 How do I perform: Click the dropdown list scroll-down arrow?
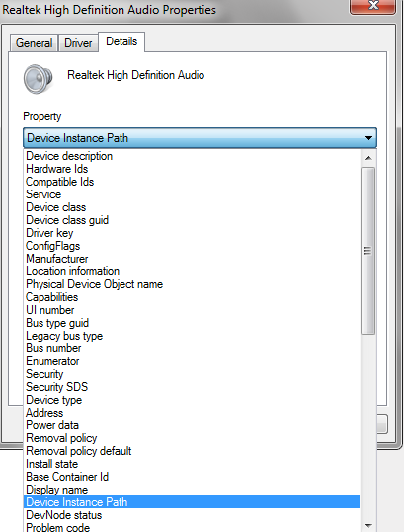(368, 526)
